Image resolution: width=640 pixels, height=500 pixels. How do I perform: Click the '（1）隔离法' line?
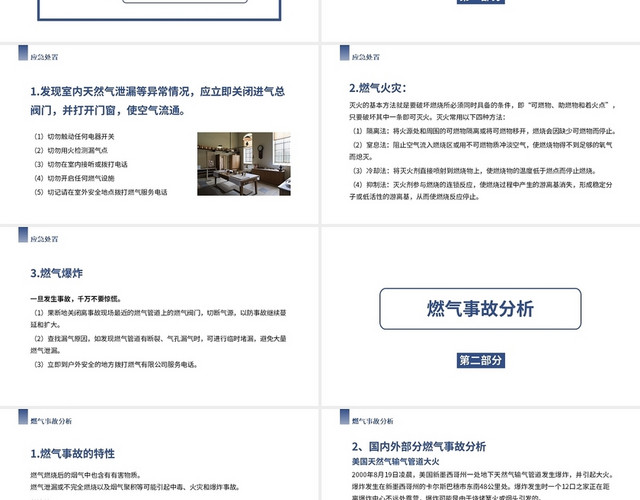[484, 131]
